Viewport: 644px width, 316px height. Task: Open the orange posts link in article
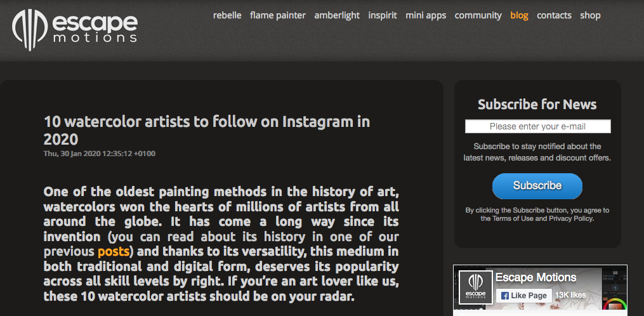pos(114,251)
